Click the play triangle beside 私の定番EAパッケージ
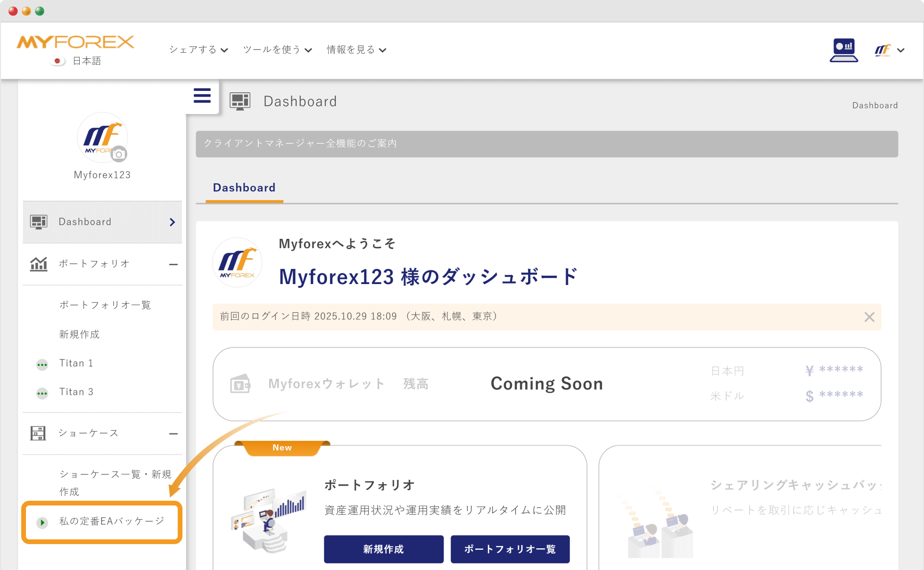This screenshot has height=570, width=924. click(x=41, y=522)
